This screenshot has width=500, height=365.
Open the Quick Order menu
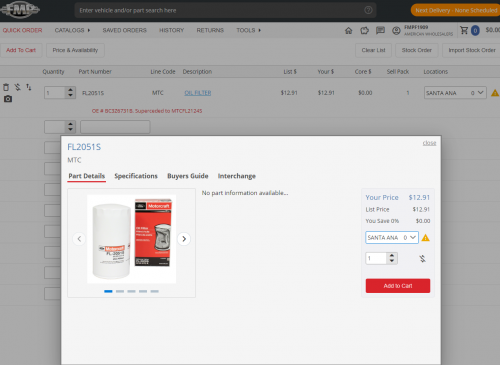tap(22, 30)
